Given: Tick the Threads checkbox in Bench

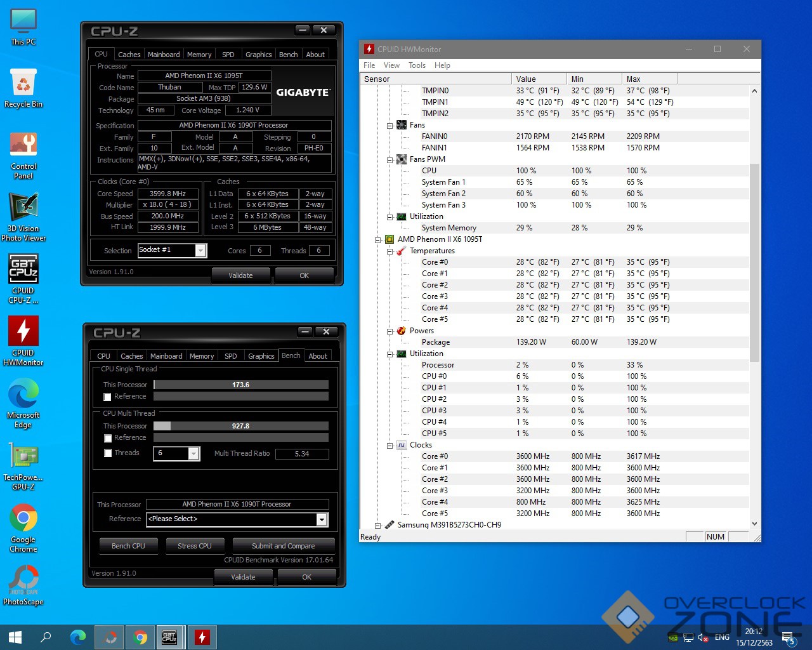Looking at the screenshot, I should [107, 453].
